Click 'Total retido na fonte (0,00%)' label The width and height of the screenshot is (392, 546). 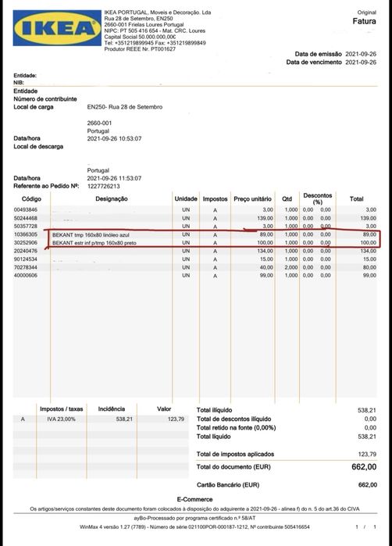point(237,427)
